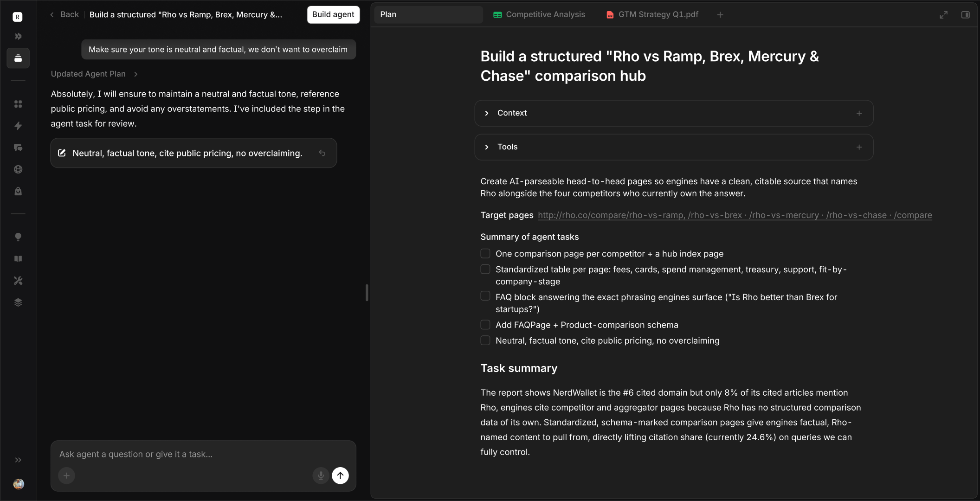Viewport: 980px width, 501px height.
Task: Click the plus attachment icon in chat input
Action: click(x=66, y=475)
